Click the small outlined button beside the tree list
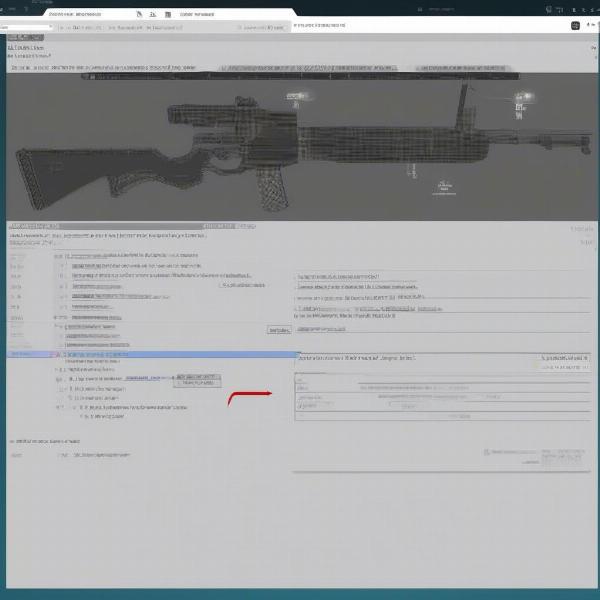The image size is (600, 600). coord(279,330)
